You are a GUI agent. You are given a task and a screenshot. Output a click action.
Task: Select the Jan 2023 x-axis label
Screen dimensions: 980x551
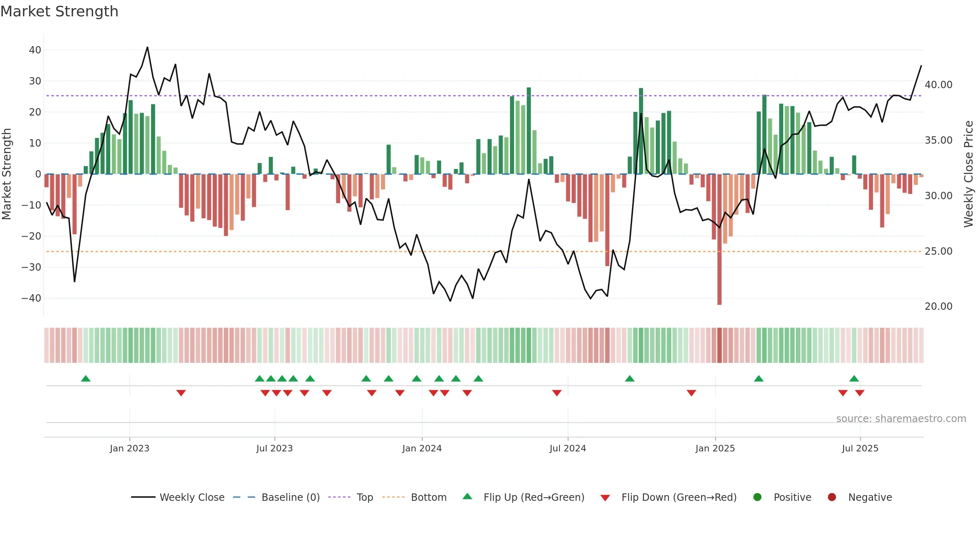click(x=129, y=448)
